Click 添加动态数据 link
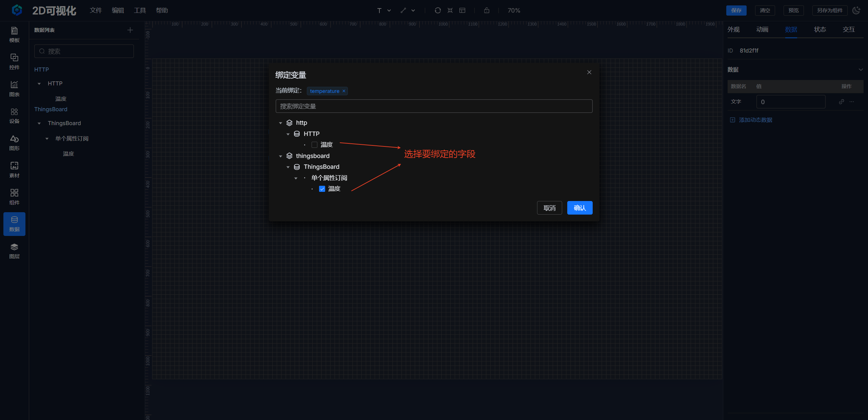The height and width of the screenshot is (420, 868). tap(755, 120)
